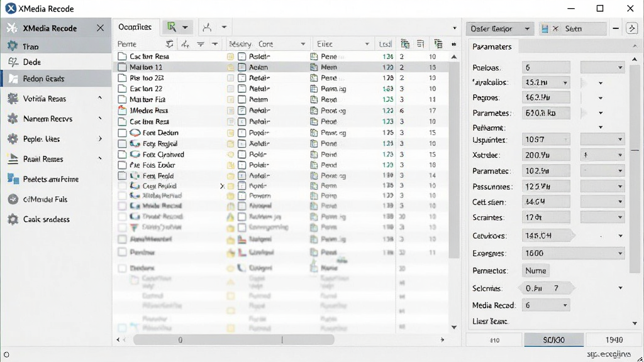Click the sort icon right of the Peme header

169,44
